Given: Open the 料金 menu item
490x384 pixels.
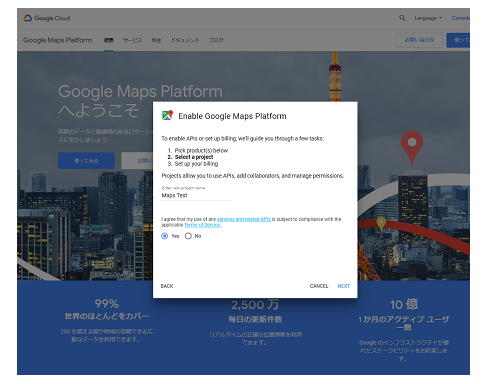Looking at the screenshot, I should tap(156, 40).
